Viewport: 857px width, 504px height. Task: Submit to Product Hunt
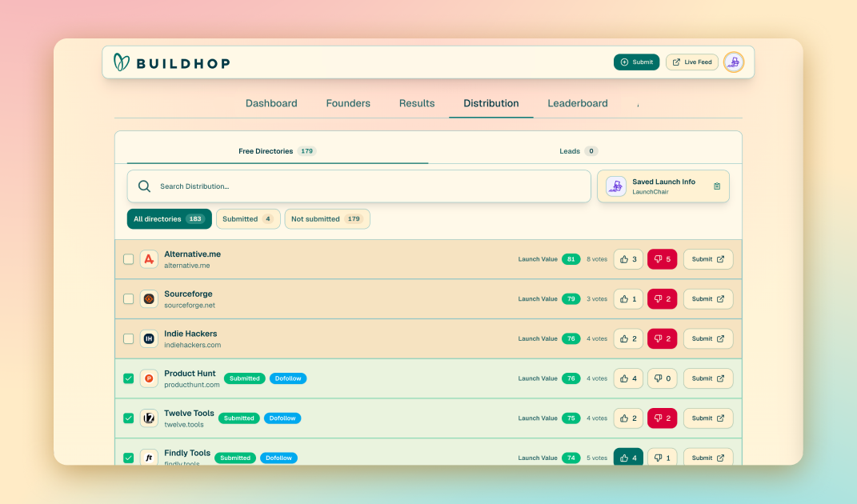pos(708,378)
